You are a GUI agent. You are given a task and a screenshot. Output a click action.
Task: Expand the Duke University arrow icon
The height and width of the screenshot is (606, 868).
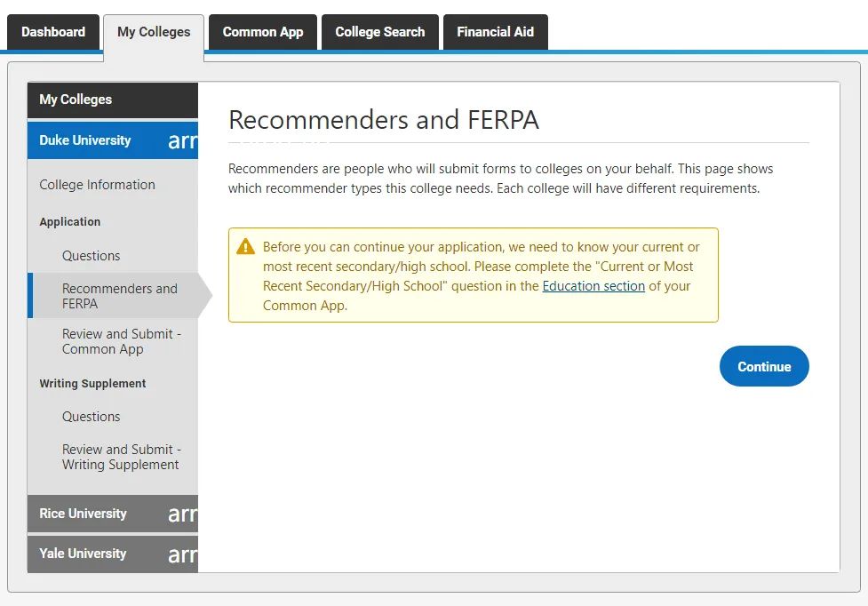183,140
